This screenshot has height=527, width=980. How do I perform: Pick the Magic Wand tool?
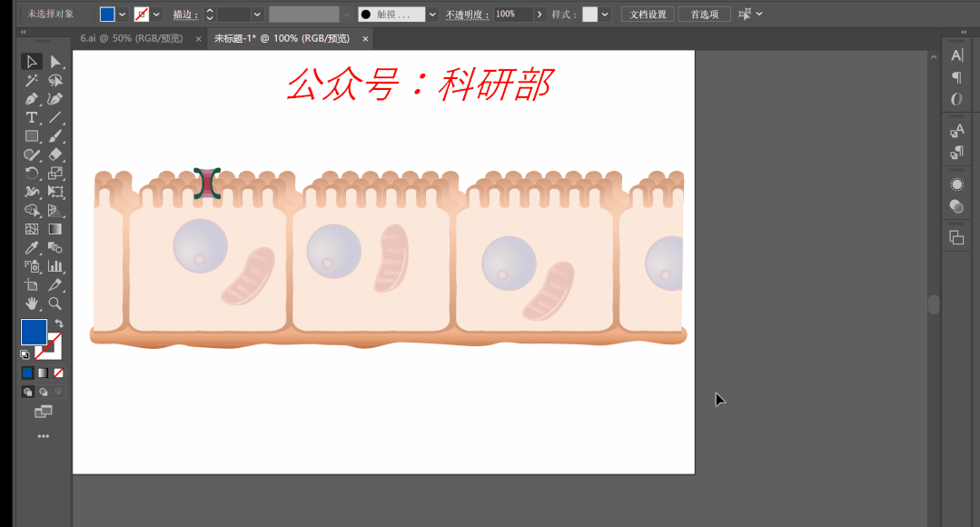coord(32,80)
